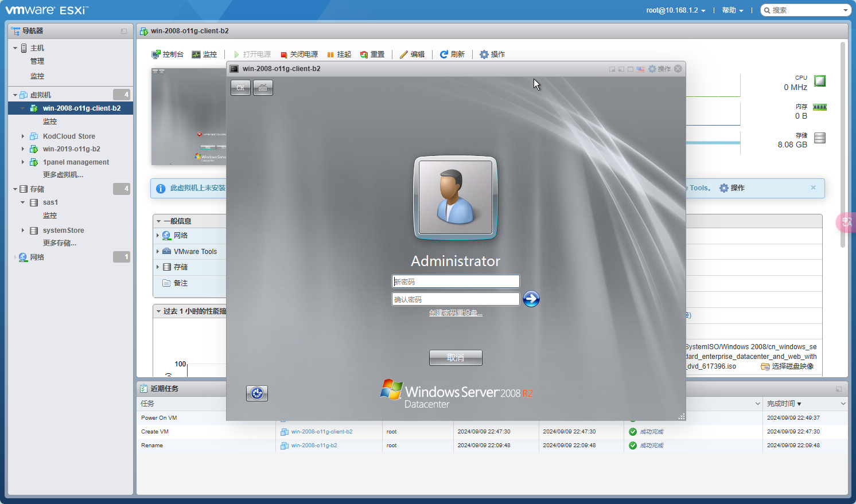Viewport: 856px width, 504px height.
Task: Open the 帮助 help dropdown
Action: [x=733, y=10]
